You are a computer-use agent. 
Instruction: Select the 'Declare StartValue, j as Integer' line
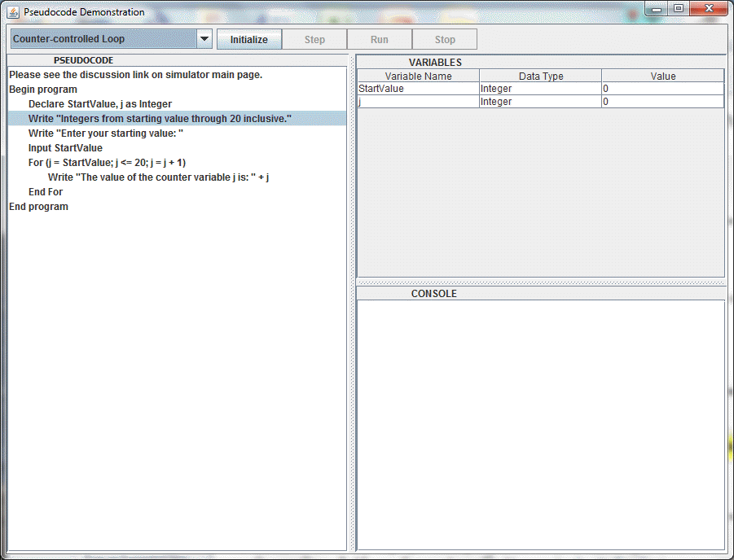point(99,104)
